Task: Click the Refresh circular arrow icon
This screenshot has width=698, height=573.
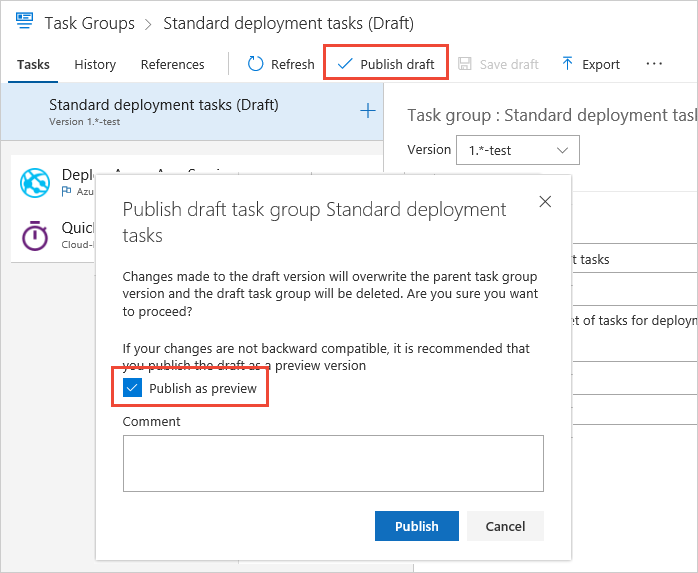Action: coord(255,64)
